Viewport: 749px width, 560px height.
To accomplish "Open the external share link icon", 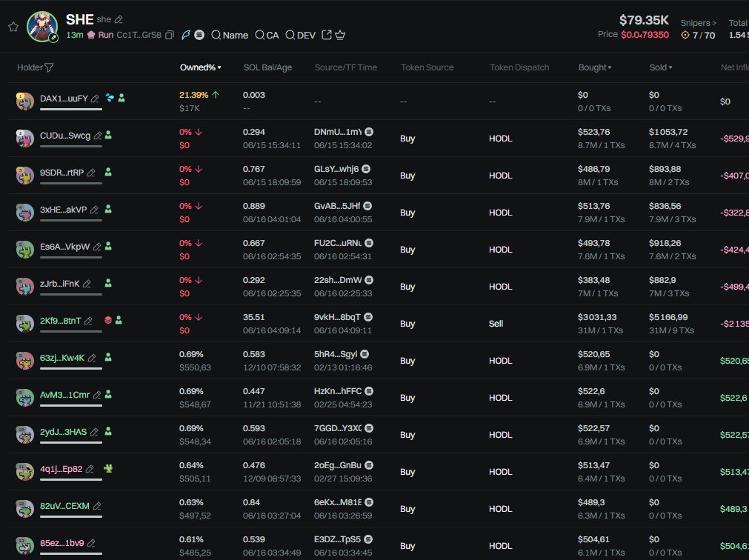I will (327, 35).
